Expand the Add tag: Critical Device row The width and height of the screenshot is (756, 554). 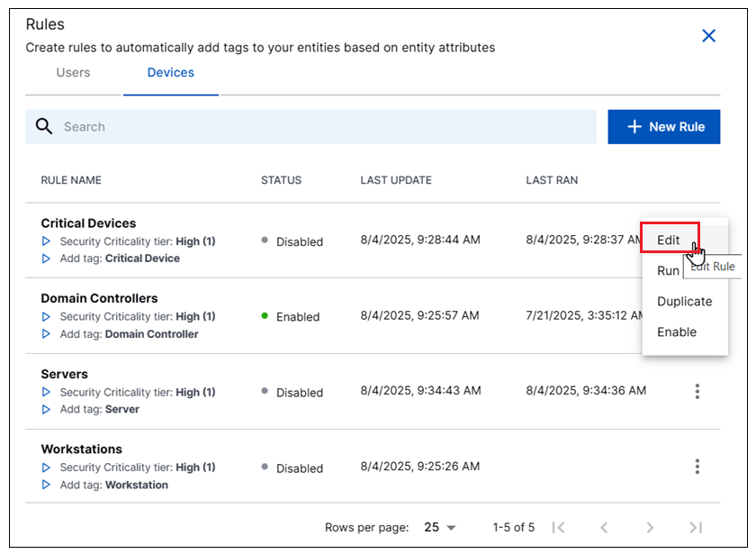click(x=47, y=259)
